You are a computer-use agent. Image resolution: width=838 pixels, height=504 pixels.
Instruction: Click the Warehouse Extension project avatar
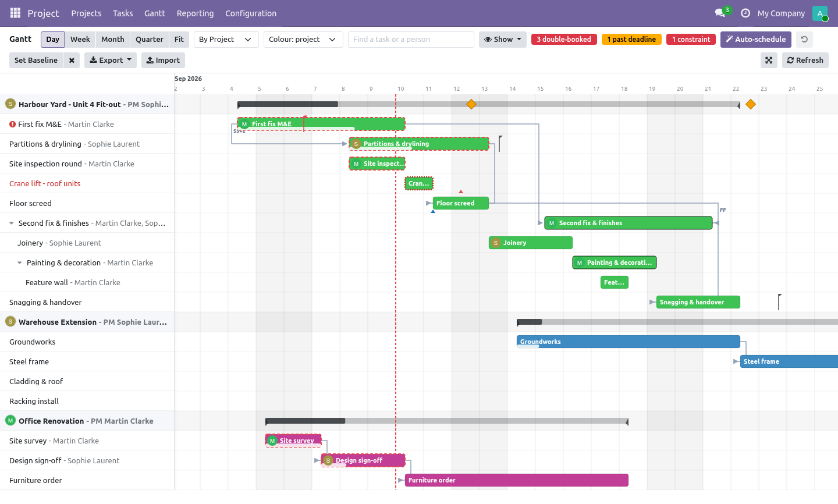(10, 321)
